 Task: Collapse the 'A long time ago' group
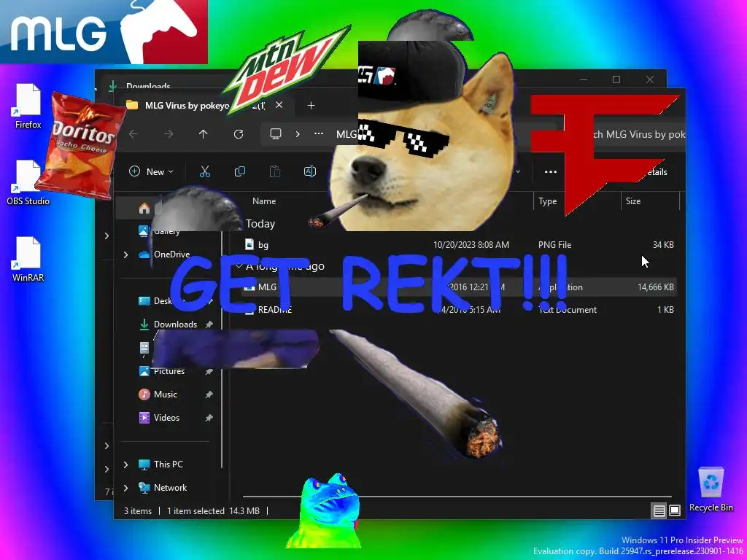[x=239, y=266]
